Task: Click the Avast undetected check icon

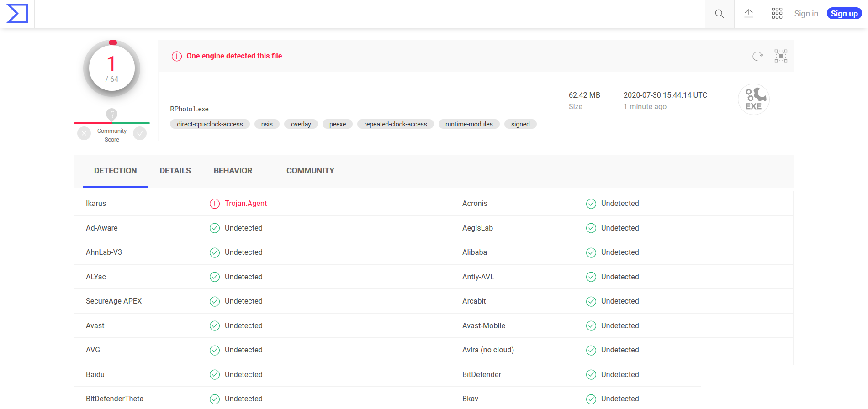Action: click(x=215, y=326)
